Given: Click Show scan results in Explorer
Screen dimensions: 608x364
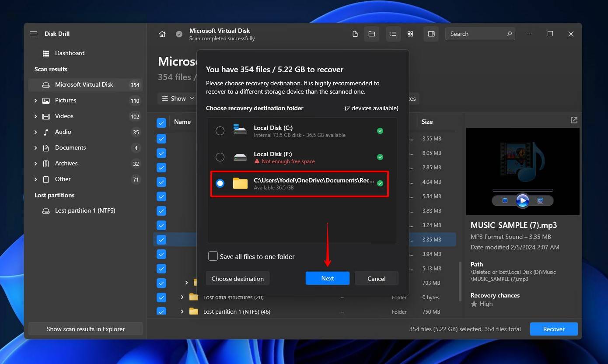Looking at the screenshot, I should pos(86,329).
